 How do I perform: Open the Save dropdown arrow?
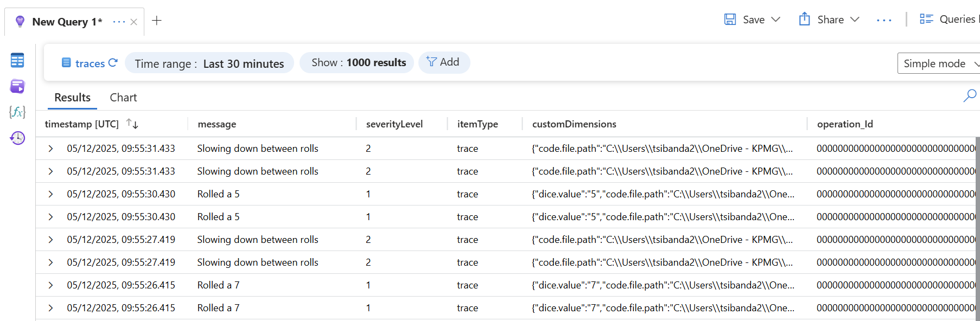point(776,20)
